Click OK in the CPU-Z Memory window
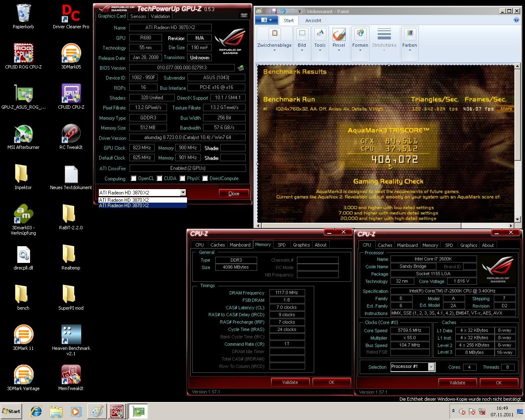525x420 pixels. [331, 382]
